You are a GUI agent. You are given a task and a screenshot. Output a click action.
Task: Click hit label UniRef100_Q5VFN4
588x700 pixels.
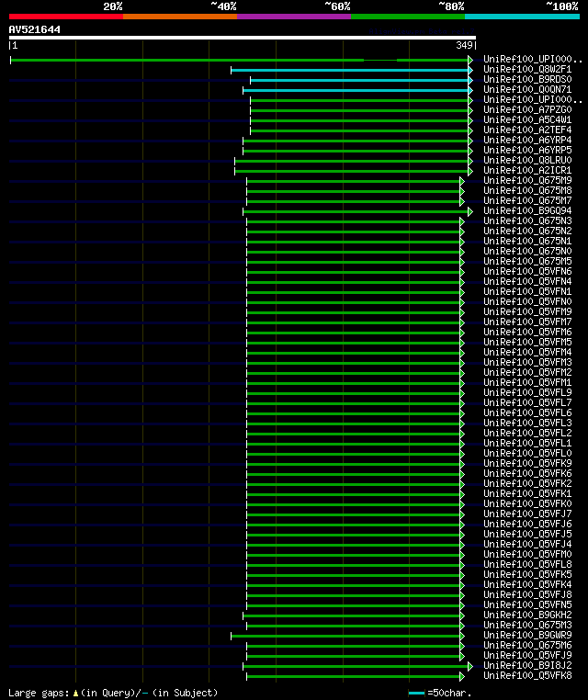pyautogui.click(x=527, y=281)
